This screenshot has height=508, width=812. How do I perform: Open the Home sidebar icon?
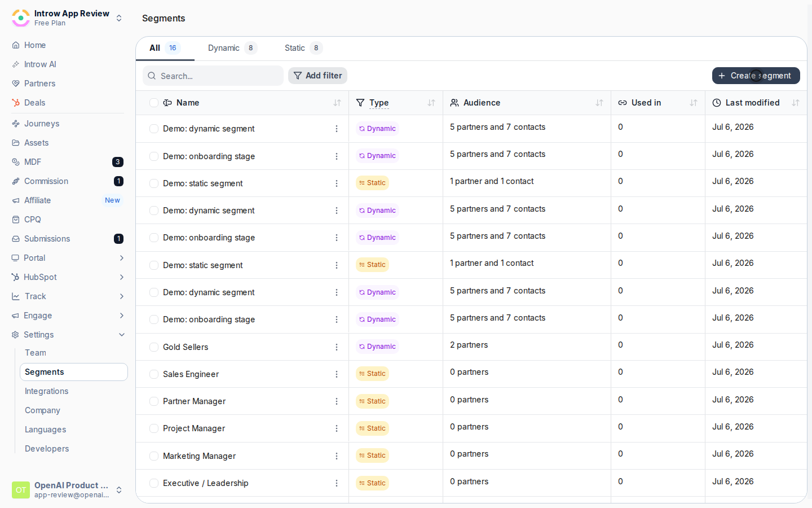click(16, 45)
